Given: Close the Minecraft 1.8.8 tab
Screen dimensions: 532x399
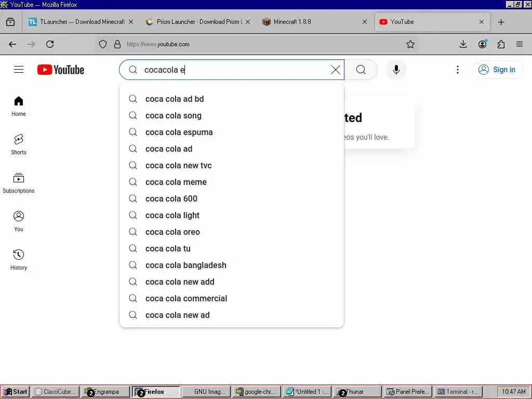Looking at the screenshot, I should [x=364, y=22].
